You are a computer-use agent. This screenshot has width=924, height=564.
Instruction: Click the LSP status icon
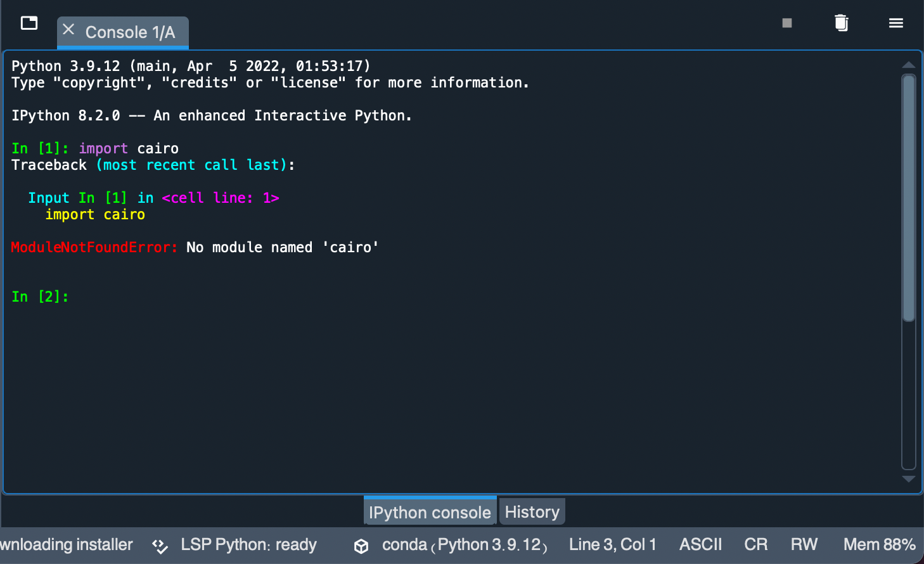160,546
